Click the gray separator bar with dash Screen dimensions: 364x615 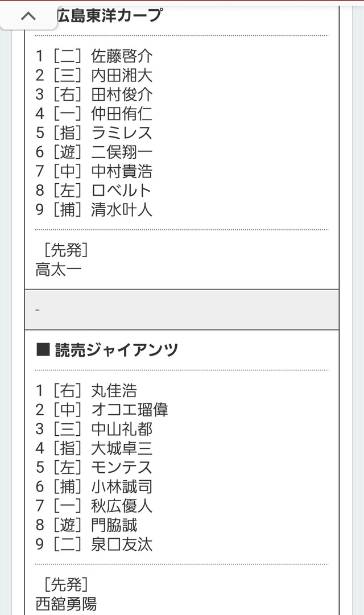(181, 310)
